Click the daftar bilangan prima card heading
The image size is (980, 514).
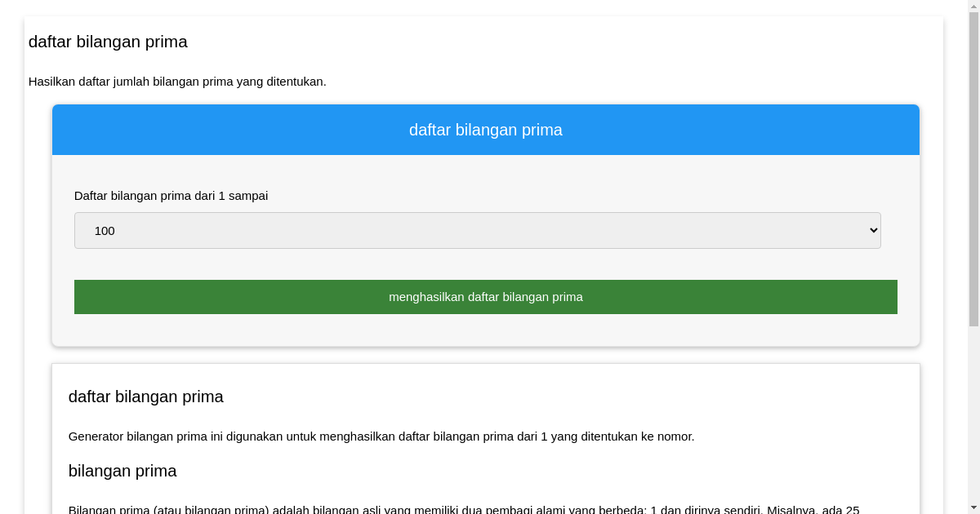click(145, 397)
